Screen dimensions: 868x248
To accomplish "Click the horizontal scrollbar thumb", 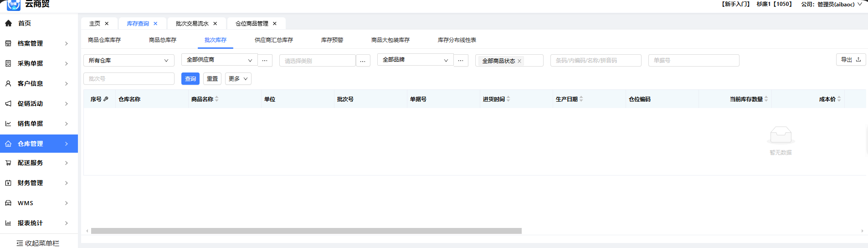I will point(306,231).
